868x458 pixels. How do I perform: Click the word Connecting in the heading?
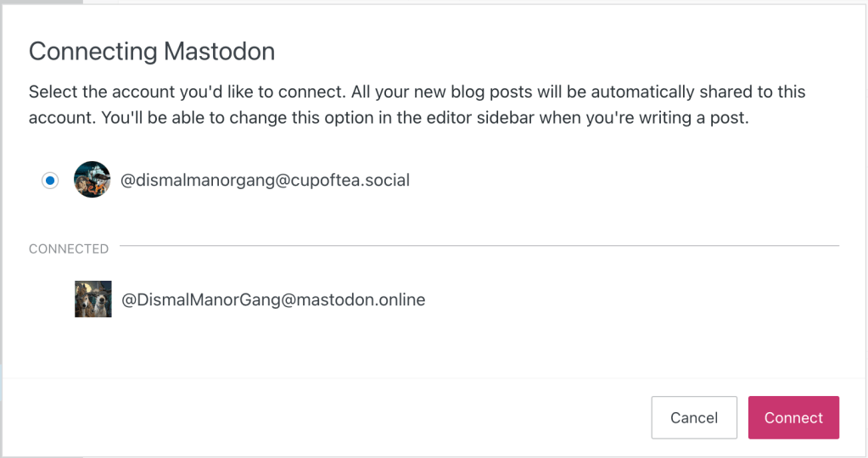pyautogui.click(x=92, y=52)
